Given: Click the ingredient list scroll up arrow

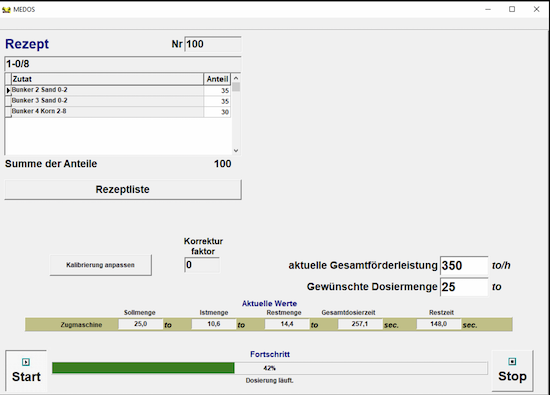Looking at the screenshot, I should 236,78.
